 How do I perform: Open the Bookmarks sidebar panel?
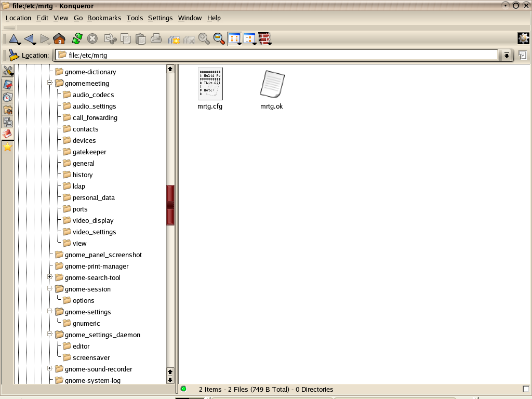tap(7, 85)
